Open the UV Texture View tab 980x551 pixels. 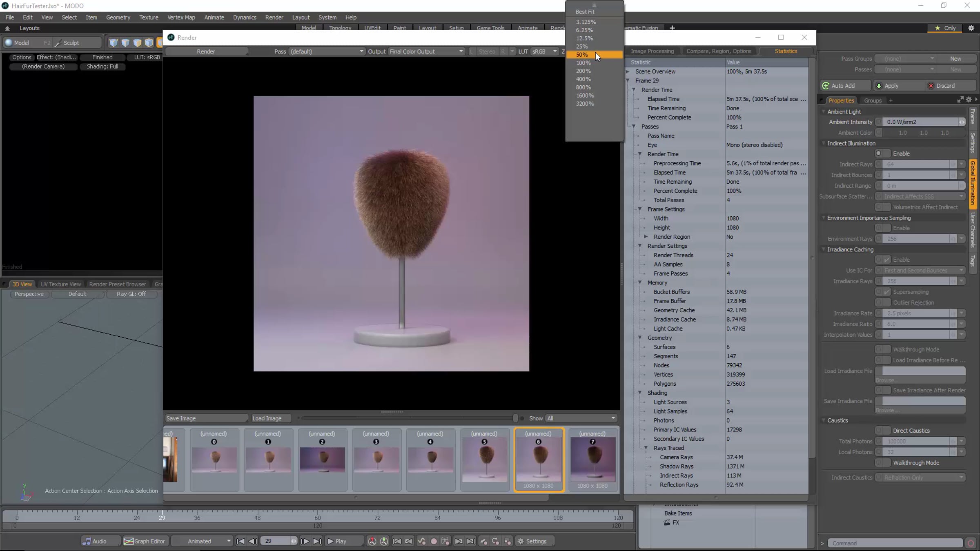point(61,284)
